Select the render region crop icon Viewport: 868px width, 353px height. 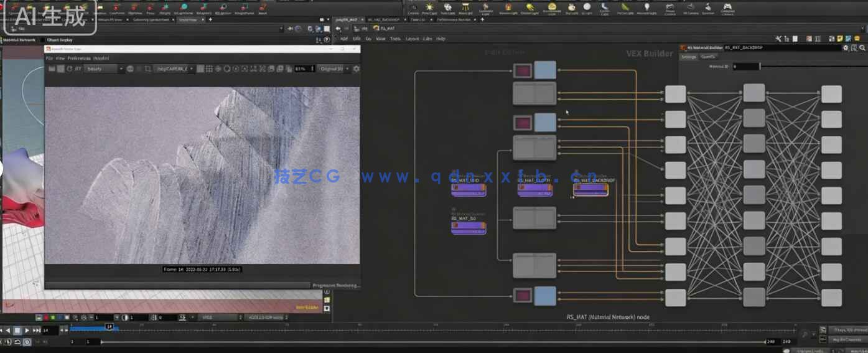tap(148, 69)
